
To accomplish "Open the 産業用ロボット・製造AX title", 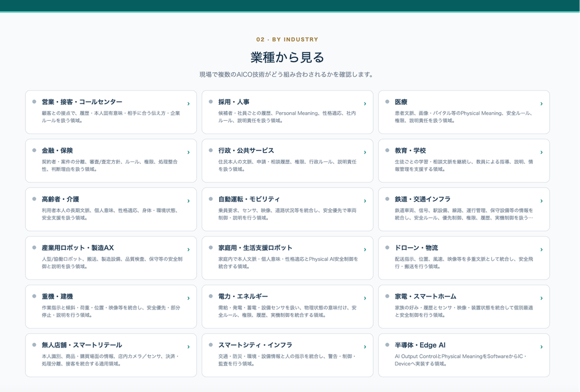I will pos(78,248).
